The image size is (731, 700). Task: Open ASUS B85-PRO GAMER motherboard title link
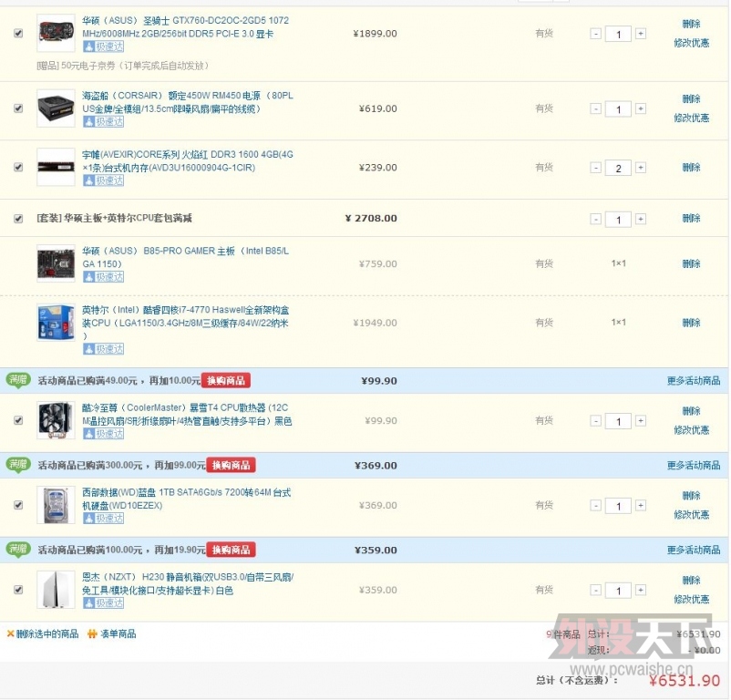[x=186, y=257]
